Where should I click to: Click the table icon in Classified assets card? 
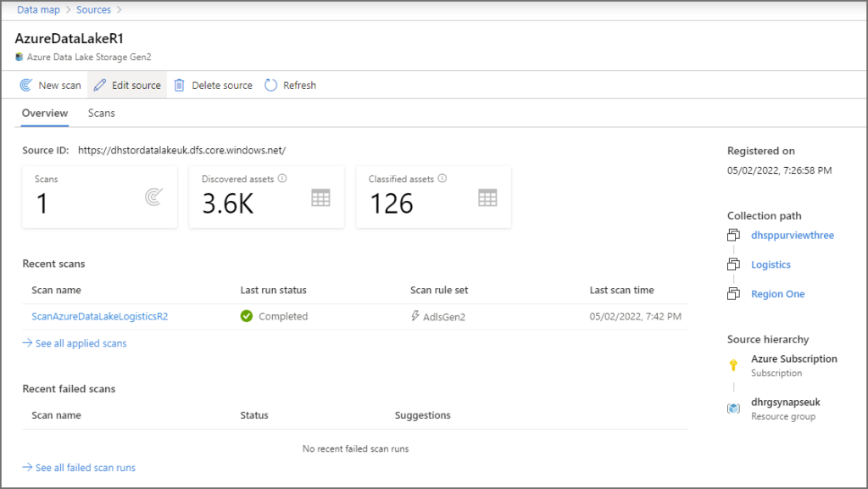pos(487,197)
